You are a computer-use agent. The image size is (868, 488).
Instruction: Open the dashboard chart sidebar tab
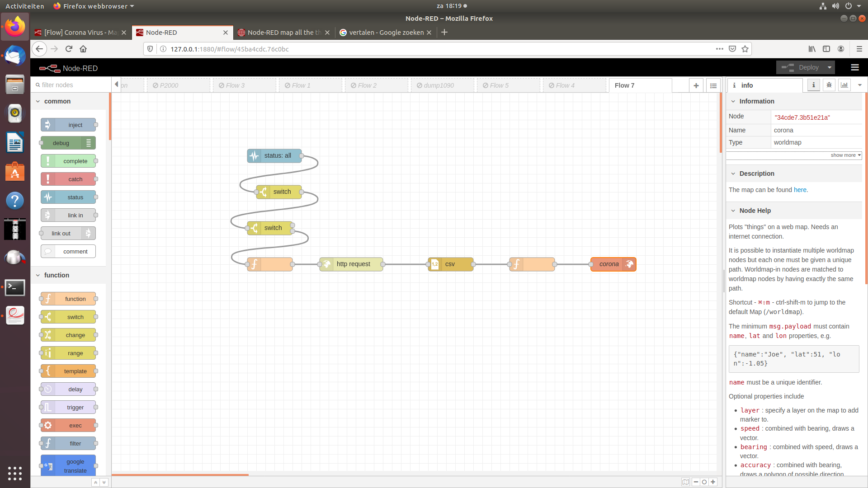click(844, 85)
